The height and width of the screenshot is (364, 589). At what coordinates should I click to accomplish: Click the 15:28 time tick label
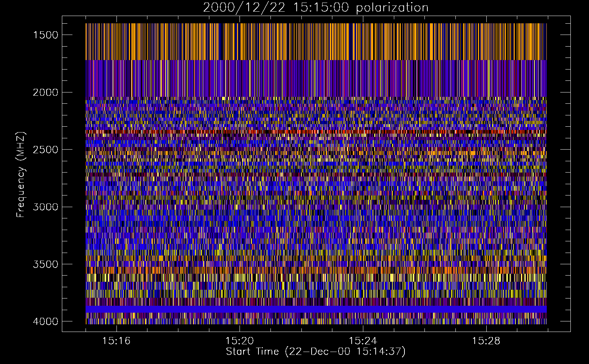486,341
